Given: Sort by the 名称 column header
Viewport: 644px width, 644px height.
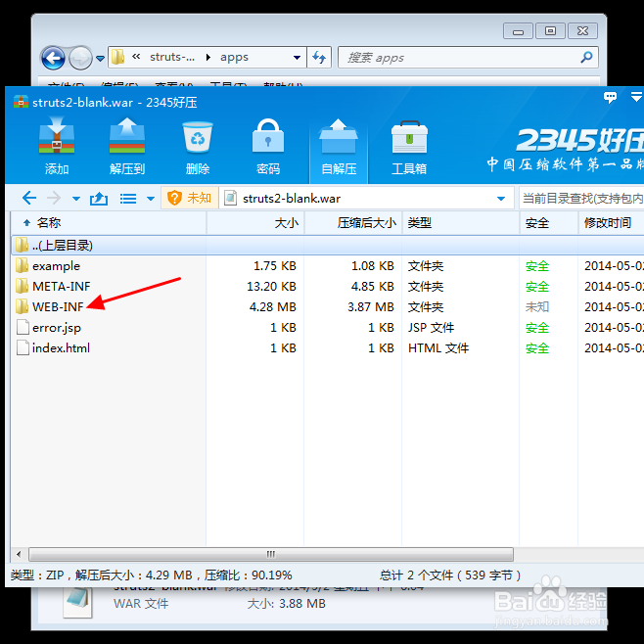Looking at the screenshot, I should tap(109, 223).
